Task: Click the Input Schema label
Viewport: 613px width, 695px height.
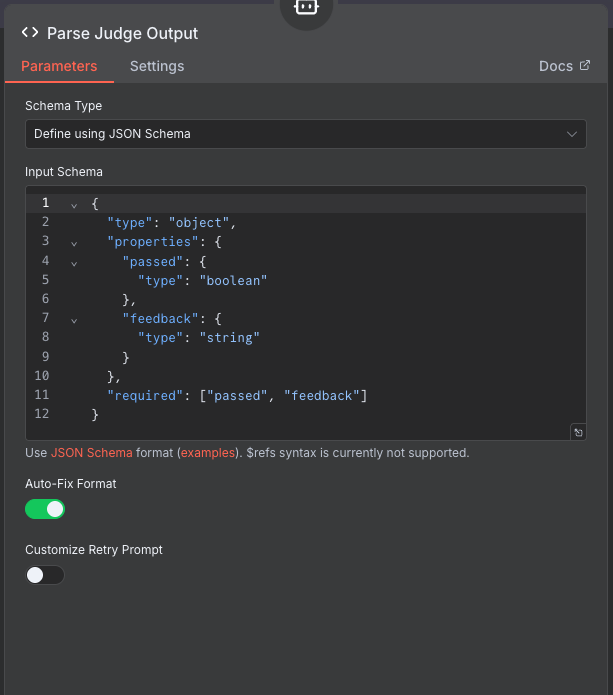Action: [64, 172]
